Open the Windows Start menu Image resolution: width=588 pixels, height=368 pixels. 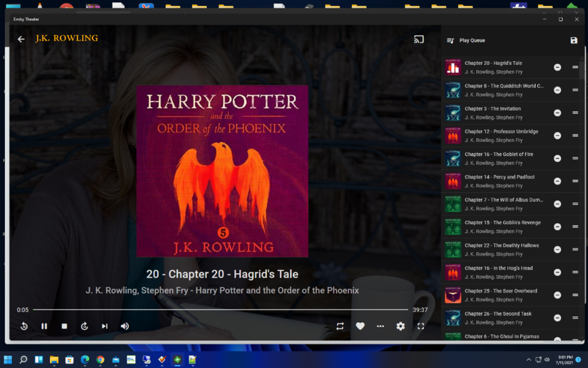pos(8,359)
